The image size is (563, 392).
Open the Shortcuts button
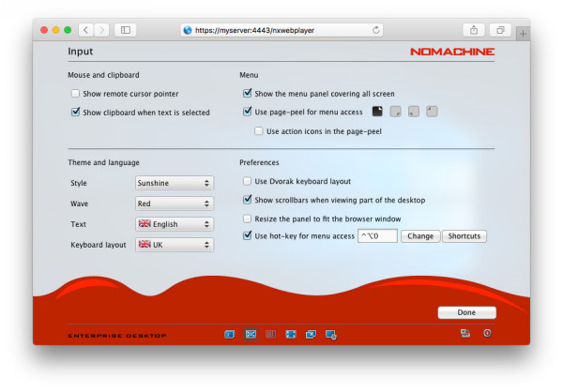[464, 236]
